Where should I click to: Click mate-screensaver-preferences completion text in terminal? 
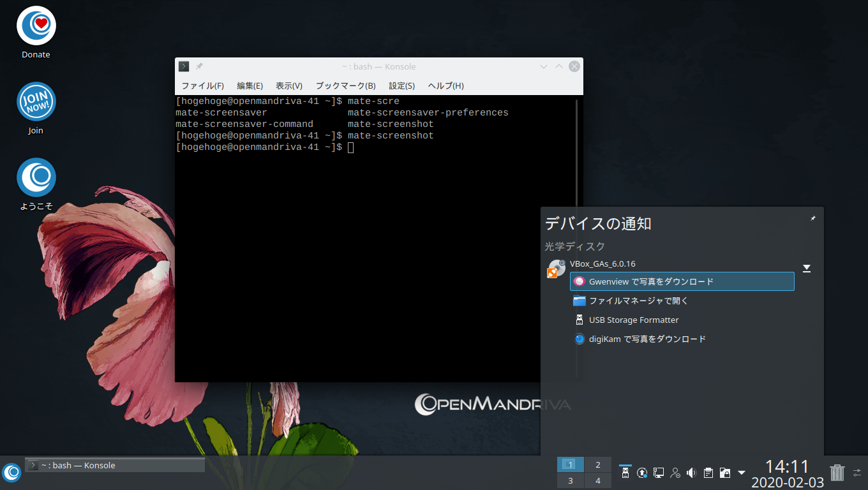pyautogui.click(x=428, y=112)
